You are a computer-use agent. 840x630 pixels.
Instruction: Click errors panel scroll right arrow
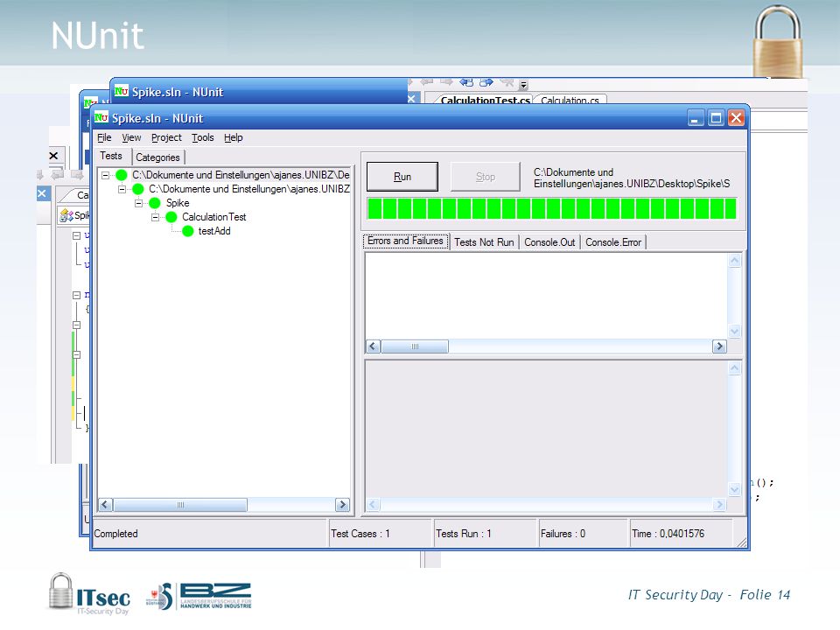719,346
